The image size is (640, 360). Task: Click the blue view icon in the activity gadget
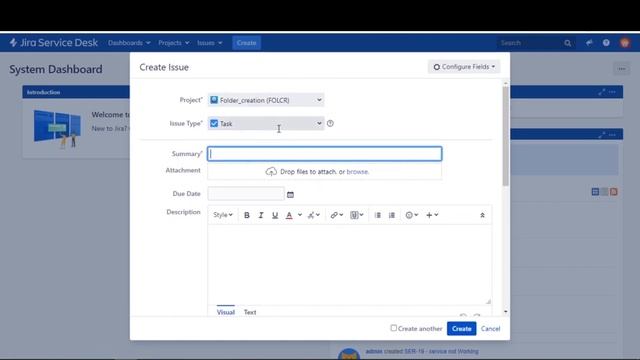(x=595, y=192)
